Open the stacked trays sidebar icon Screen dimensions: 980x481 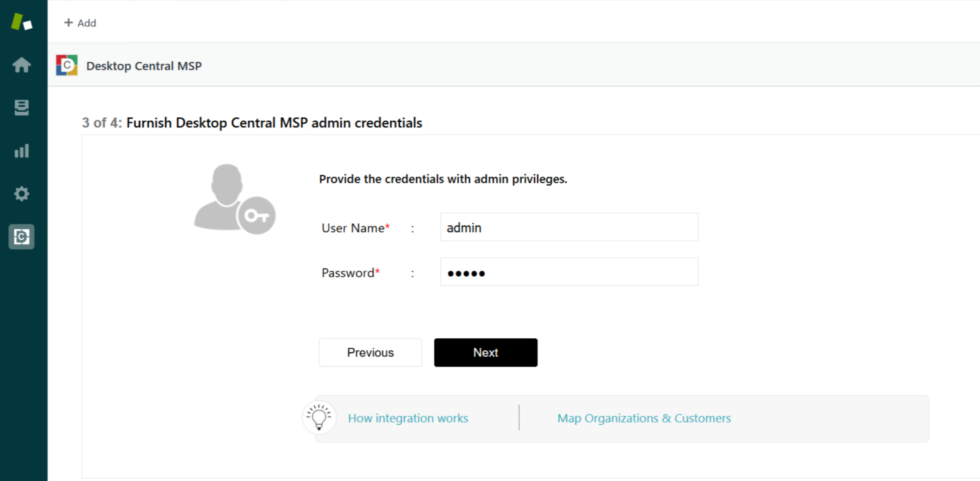coord(21,108)
